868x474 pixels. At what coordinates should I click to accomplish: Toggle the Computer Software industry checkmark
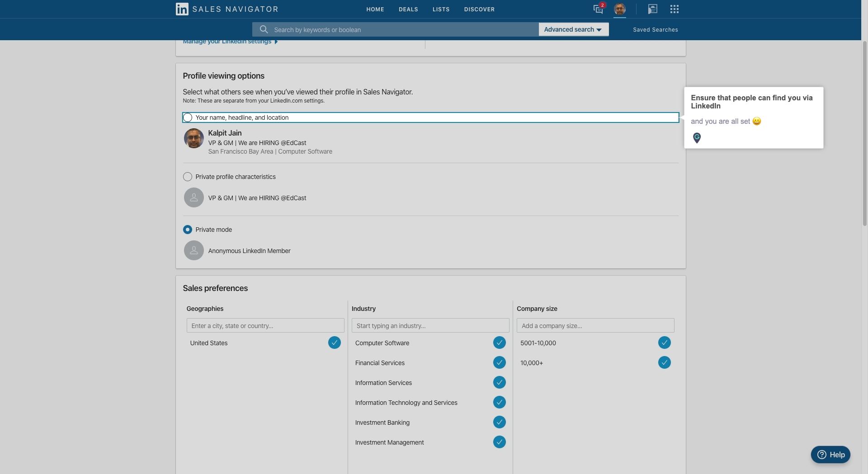pos(500,343)
